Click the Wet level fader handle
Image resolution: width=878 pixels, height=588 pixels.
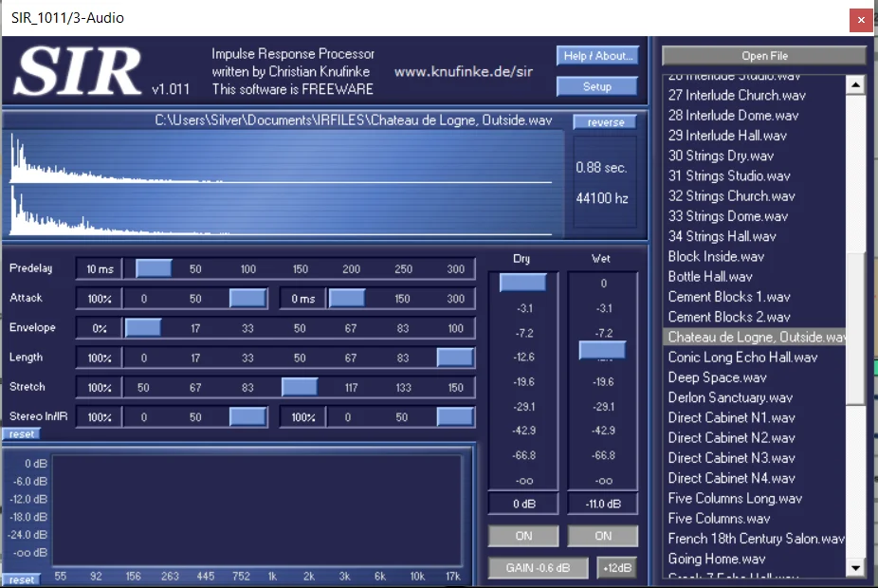coord(603,350)
